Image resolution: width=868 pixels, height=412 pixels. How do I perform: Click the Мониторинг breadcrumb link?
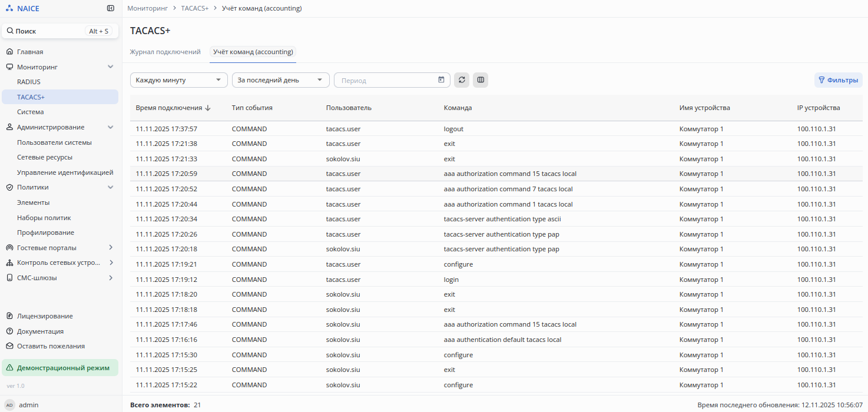click(x=148, y=8)
